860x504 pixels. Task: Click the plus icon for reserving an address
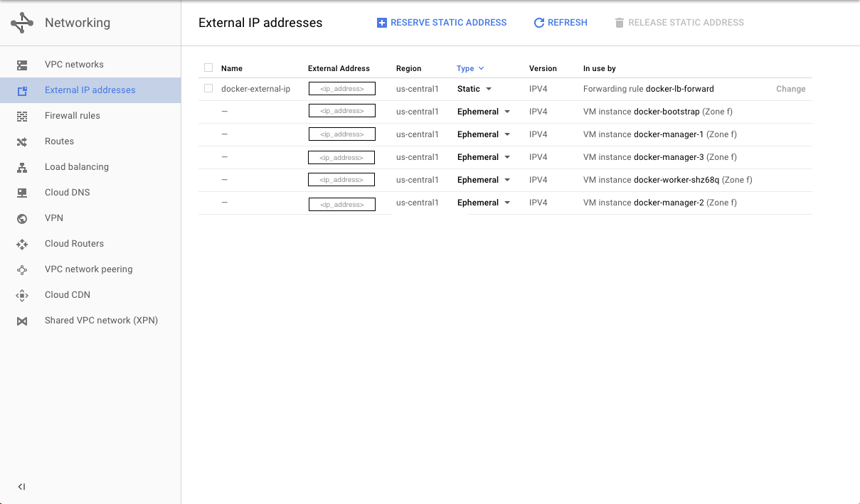click(382, 23)
